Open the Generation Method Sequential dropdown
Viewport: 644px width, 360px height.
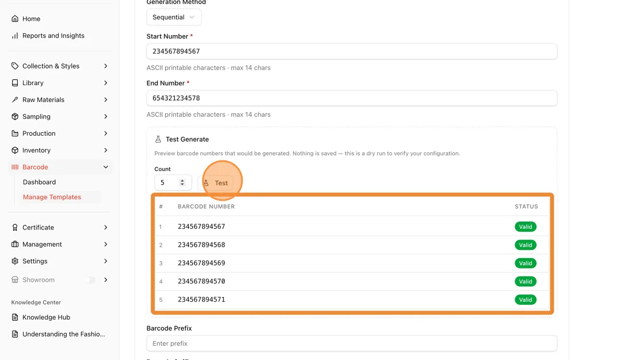click(174, 17)
